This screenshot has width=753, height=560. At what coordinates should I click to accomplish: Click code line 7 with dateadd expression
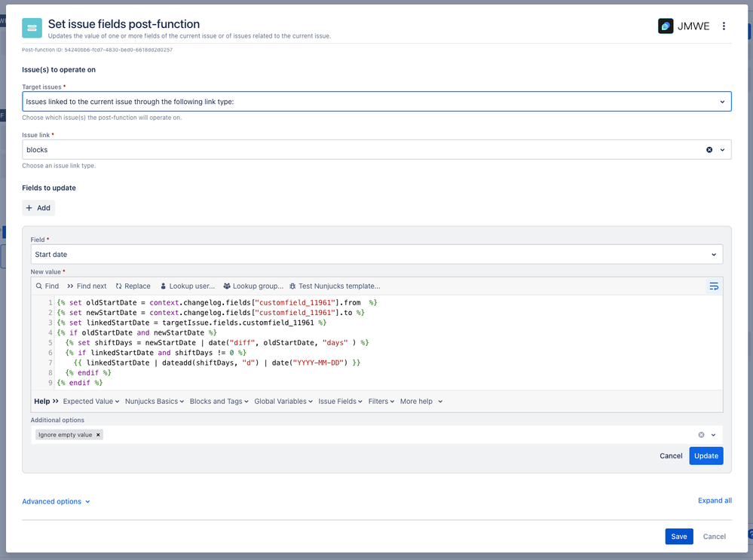(217, 363)
